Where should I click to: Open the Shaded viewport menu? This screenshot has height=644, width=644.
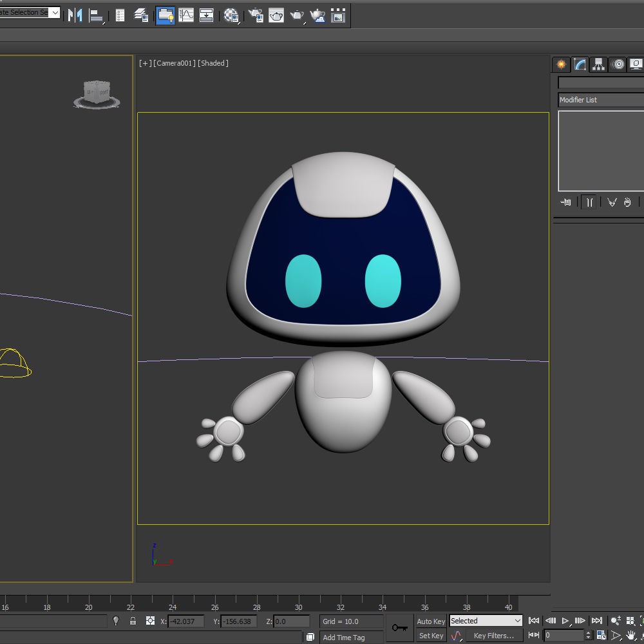pyautogui.click(x=213, y=63)
